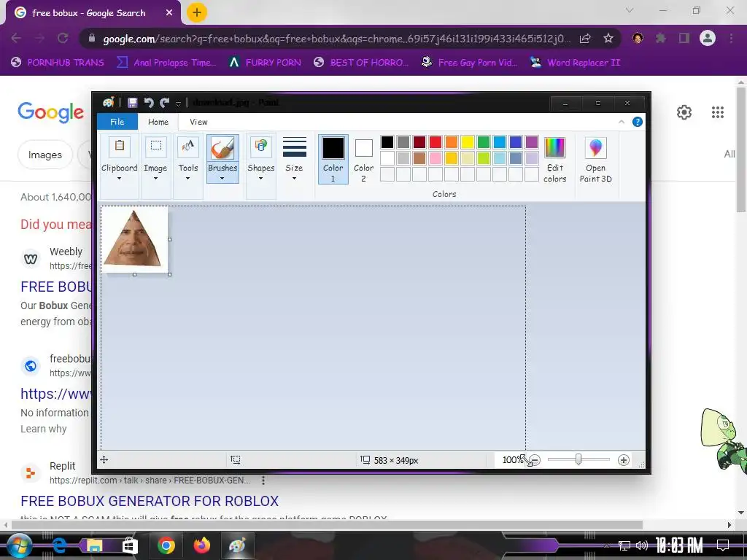Reload the Chrome page
The image size is (747, 560).
click(x=63, y=38)
